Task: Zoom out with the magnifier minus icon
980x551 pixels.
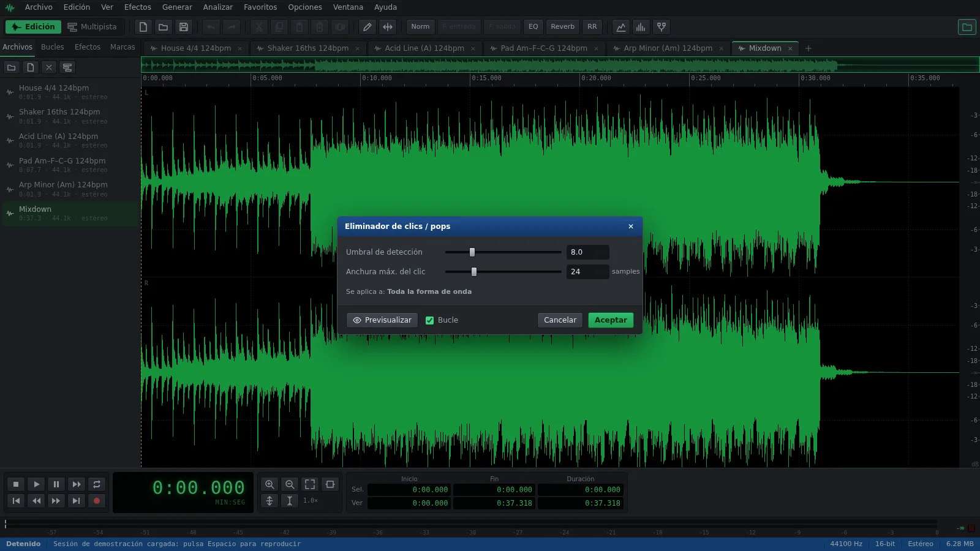Action: tap(290, 484)
